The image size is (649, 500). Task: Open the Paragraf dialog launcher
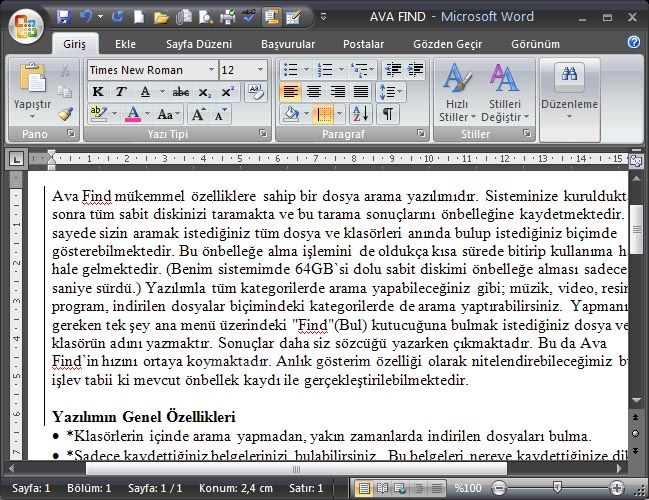[421, 133]
